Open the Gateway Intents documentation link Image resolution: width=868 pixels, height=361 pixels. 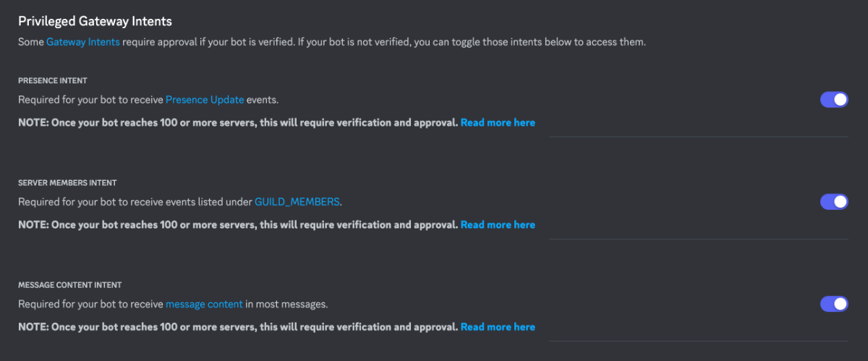(x=83, y=42)
